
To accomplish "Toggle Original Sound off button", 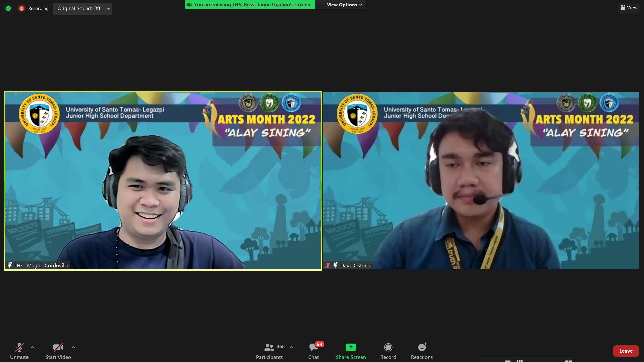I will click(79, 8).
